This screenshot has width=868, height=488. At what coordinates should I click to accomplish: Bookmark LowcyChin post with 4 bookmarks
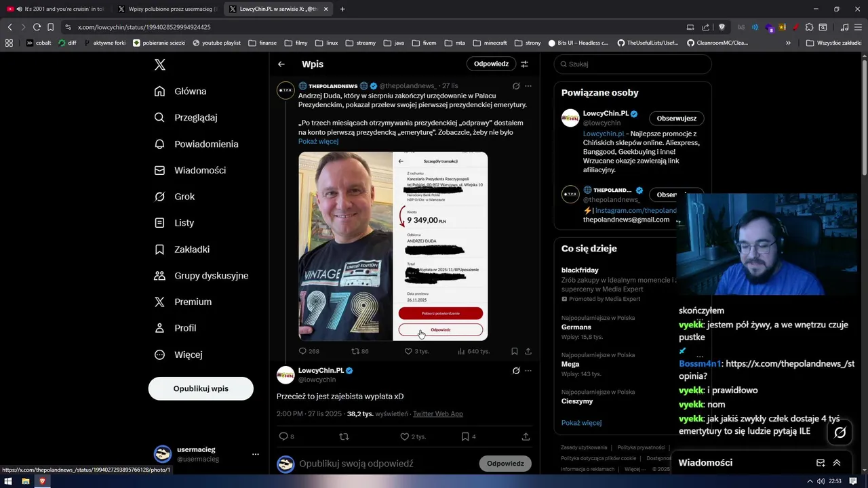[x=469, y=436]
